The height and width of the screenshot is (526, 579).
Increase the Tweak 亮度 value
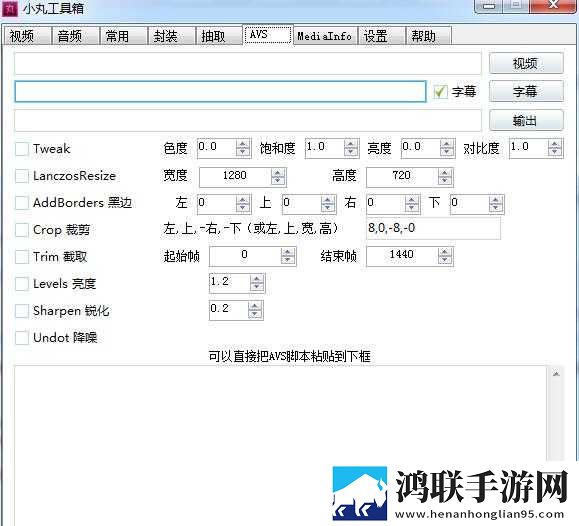[x=447, y=144]
